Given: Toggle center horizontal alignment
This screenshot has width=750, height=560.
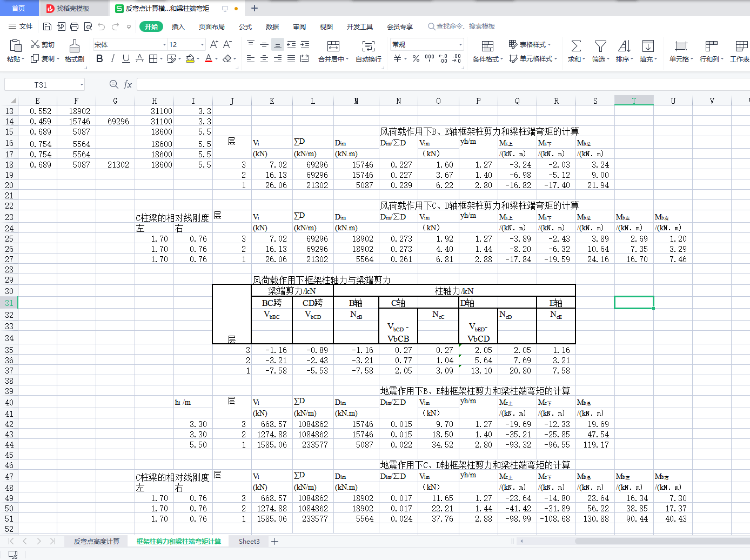Looking at the screenshot, I should point(264,58).
